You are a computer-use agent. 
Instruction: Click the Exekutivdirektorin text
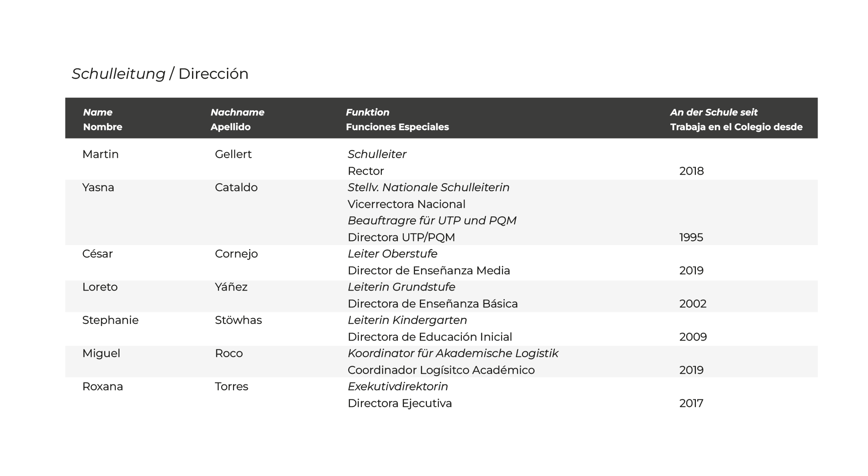(398, 387)
